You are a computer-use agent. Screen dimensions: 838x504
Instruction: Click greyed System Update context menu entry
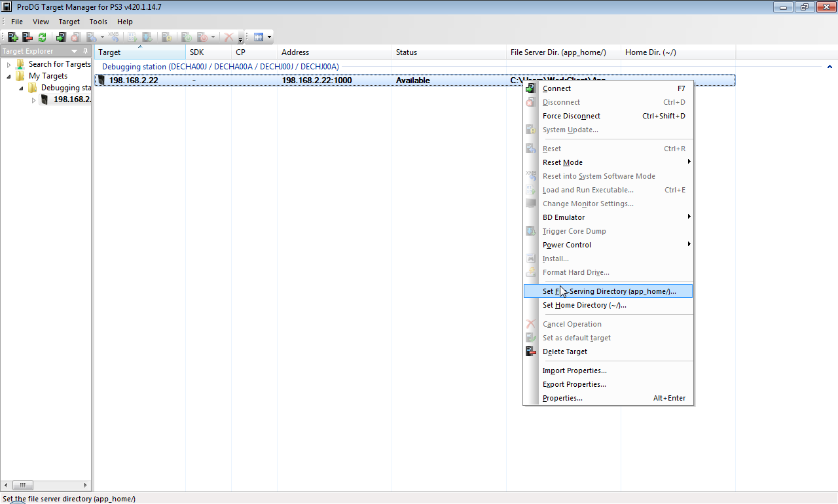tap(608, 130)
